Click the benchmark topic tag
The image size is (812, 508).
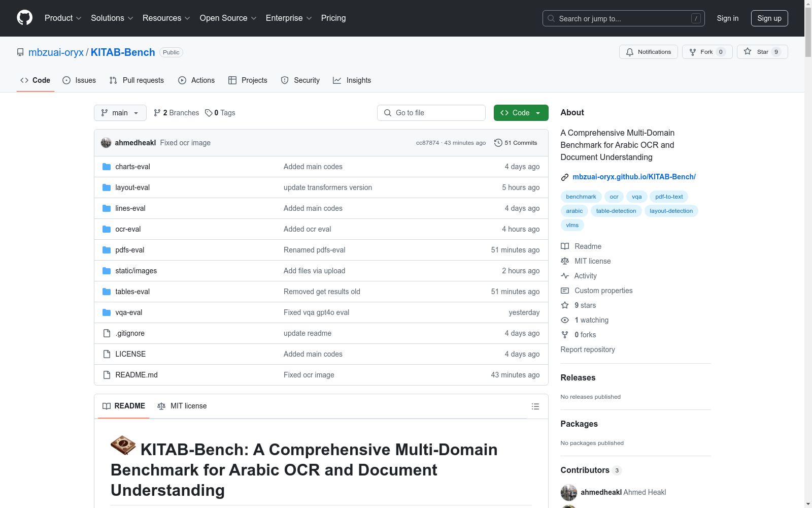[x=581, y=197]
